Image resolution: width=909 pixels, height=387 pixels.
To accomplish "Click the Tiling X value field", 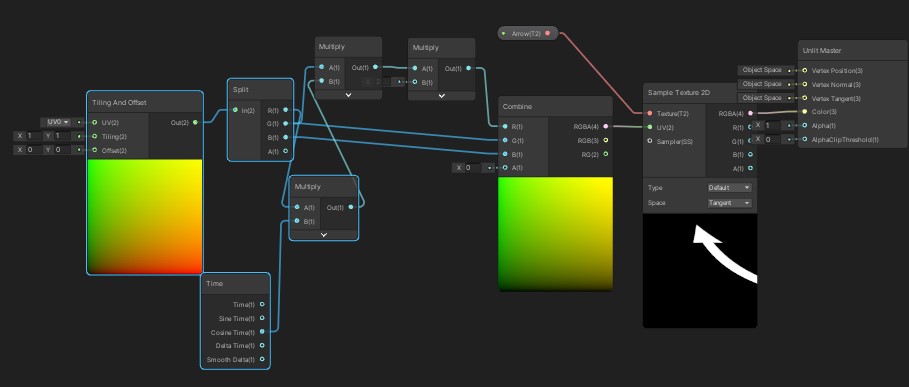I will 32,136.
